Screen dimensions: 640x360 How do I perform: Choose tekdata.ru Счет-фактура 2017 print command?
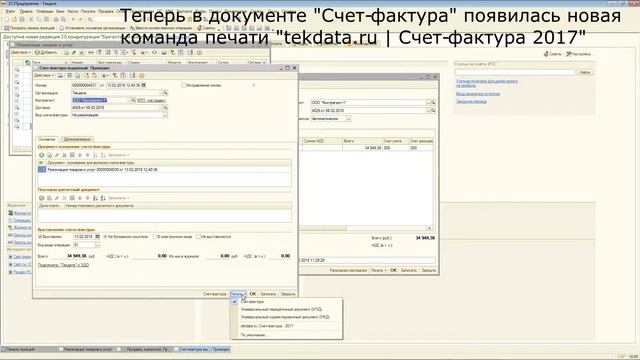[286, 326]
